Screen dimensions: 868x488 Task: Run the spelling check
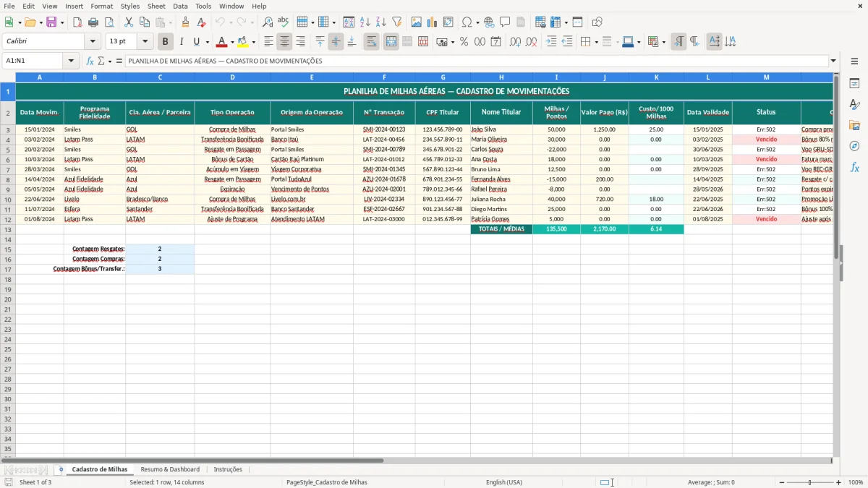click(x=284, y=22)
